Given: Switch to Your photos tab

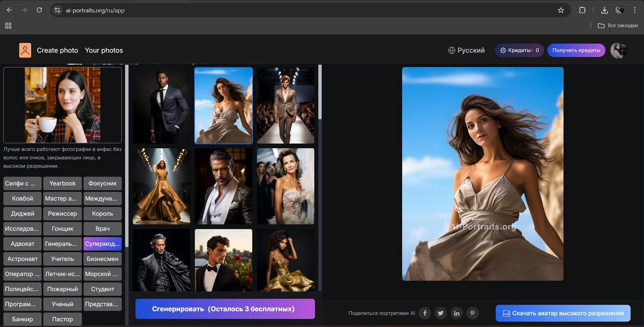Looking at the screenshot, I should (104, 50).
